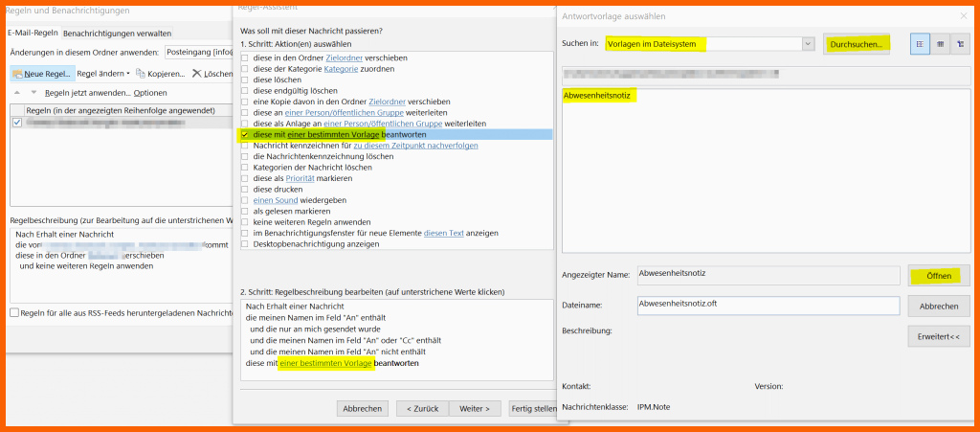Click the Löschen X icon
The image size is (980, 432).
(197, 74)
